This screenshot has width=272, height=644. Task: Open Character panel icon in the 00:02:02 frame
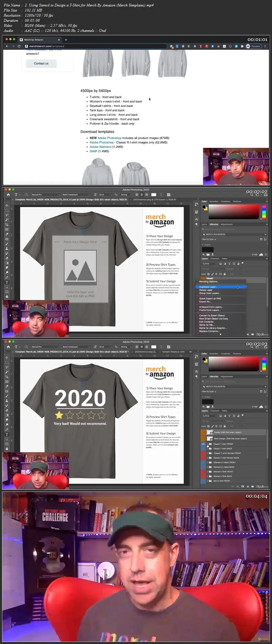coord(197,219)
